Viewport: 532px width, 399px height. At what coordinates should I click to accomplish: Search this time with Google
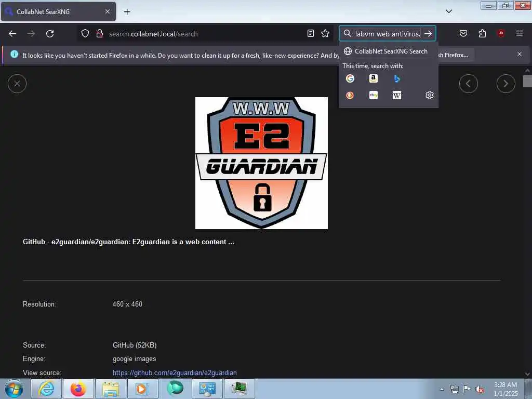tap(350, 78)
